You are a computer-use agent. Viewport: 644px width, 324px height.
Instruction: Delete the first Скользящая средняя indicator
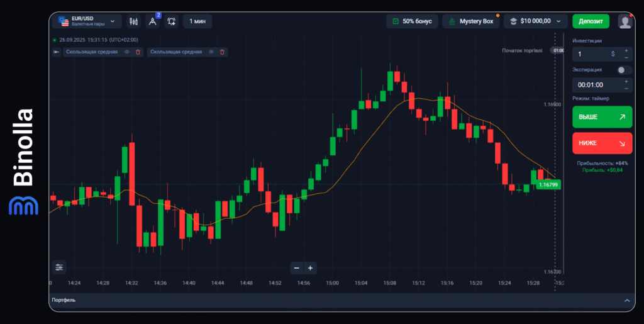[x=138, y=52]
